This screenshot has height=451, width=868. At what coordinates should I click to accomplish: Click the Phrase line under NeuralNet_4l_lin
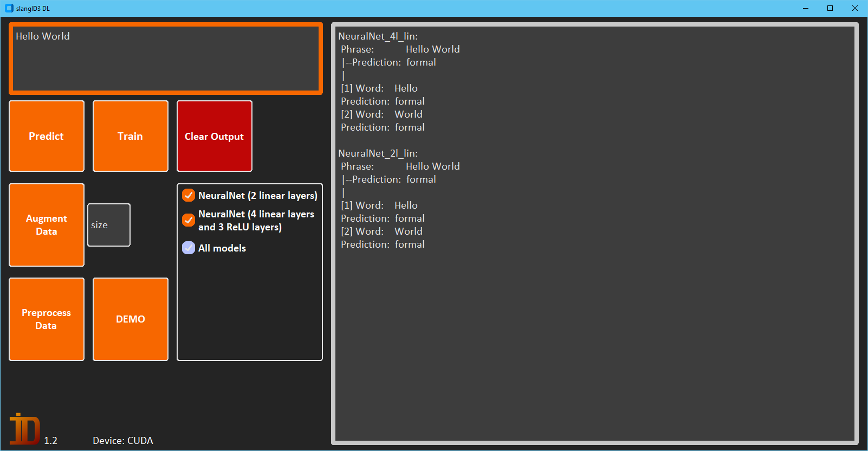(400, 49)
